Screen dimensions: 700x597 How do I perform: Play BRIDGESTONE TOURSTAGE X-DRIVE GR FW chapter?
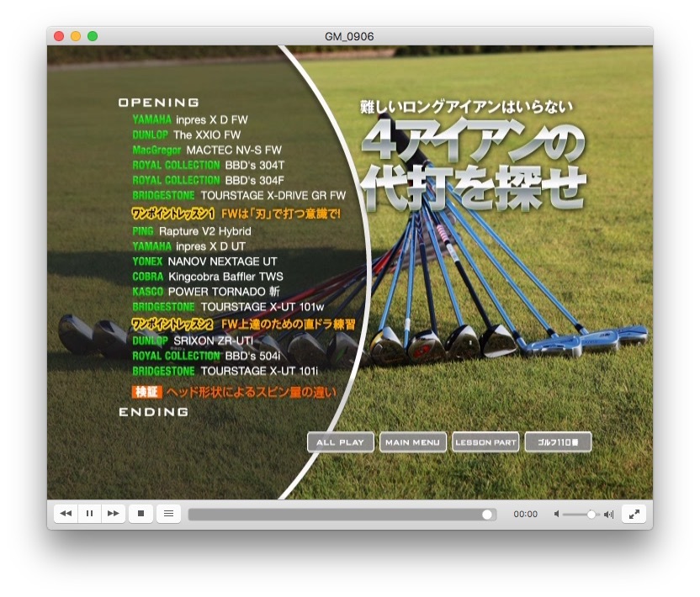239,195
